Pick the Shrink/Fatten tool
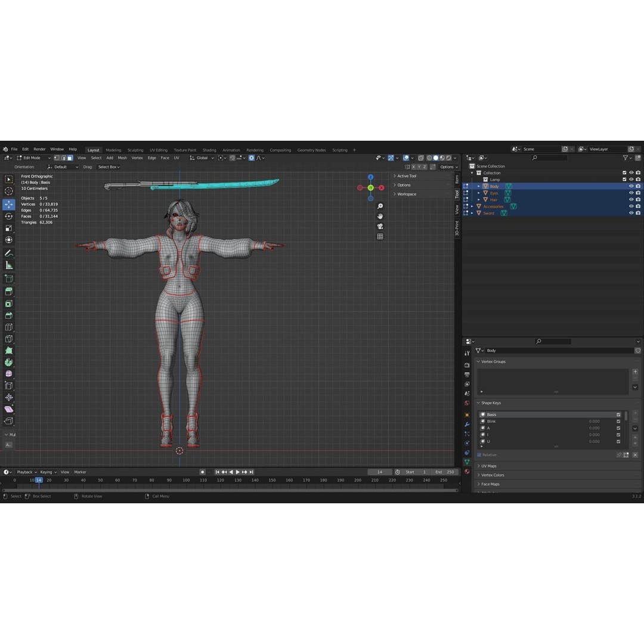Image resolution: width=644 pixels, height=644 pixels. pyautogui.click(x=8, y=397)
